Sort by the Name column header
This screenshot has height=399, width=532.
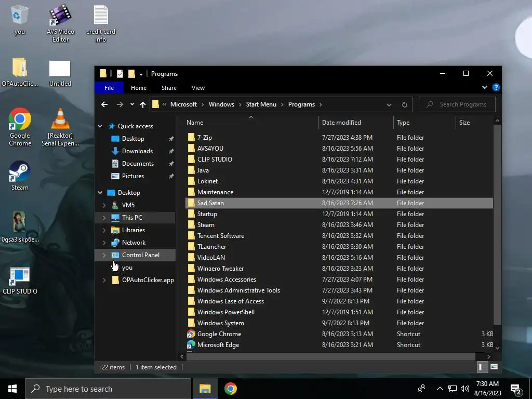pyautogui.click(x=252, y=123)
